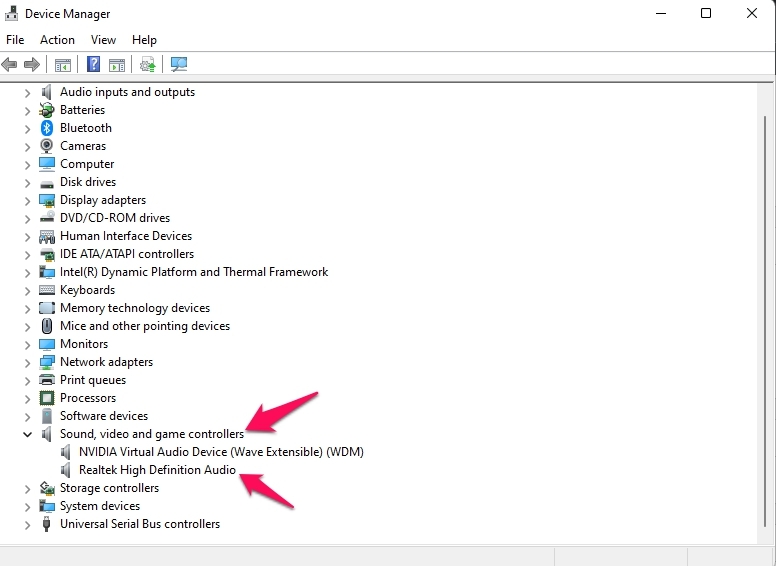Expand the System devices chevron

click(27, 506)
